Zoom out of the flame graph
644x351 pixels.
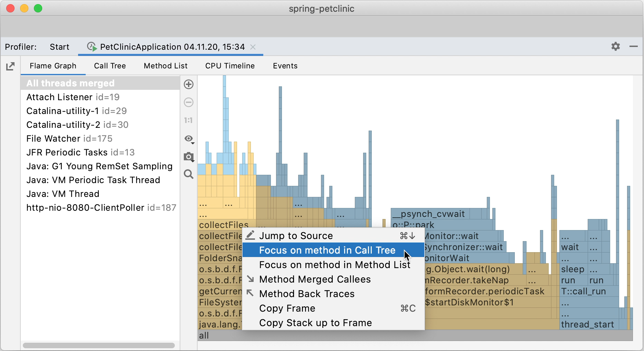(x=189, y=102)
